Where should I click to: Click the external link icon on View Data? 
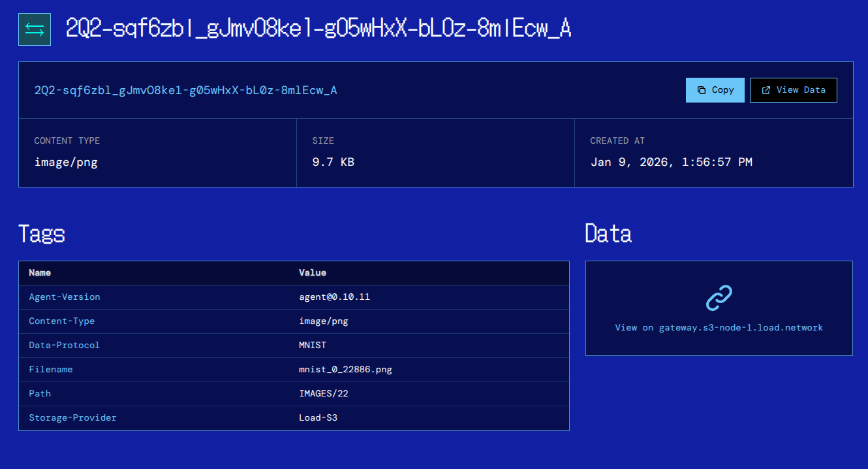pos(766,90)
